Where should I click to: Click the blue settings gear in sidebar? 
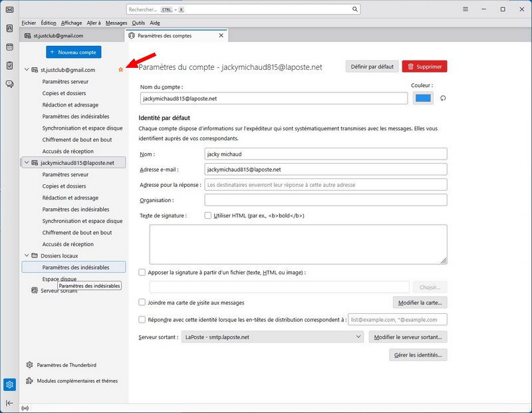[x=9, y=384]
